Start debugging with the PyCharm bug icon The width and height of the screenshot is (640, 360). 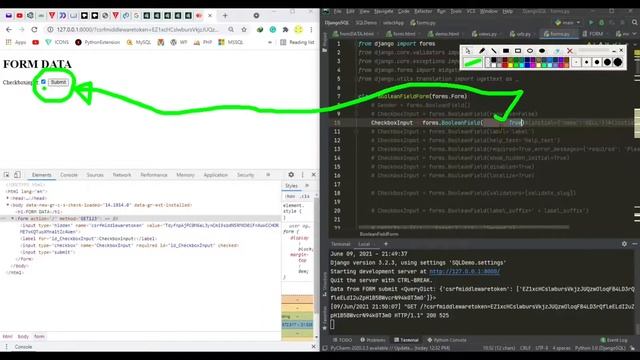[601, 22]
